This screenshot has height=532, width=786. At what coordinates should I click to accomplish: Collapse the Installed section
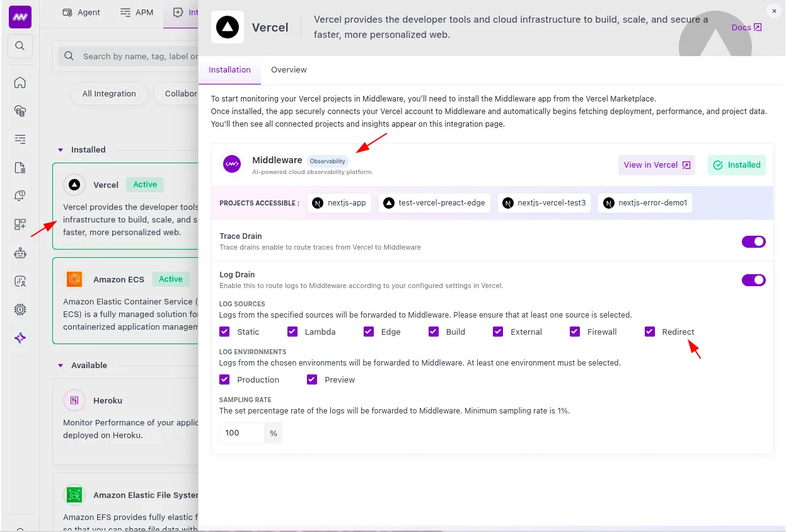coord(61,150)
